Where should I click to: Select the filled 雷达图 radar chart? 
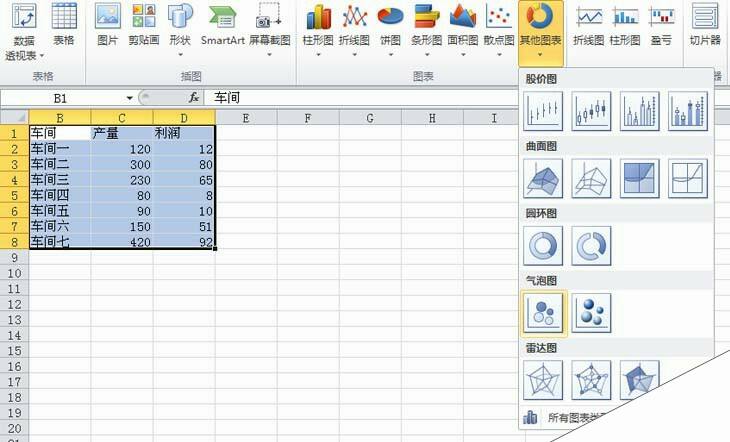point(640,378)
